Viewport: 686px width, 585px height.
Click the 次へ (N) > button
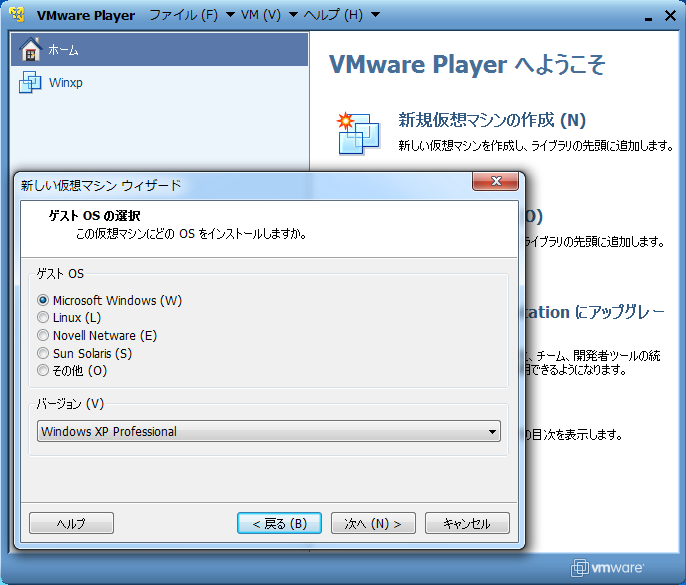(x=373, y=523)
